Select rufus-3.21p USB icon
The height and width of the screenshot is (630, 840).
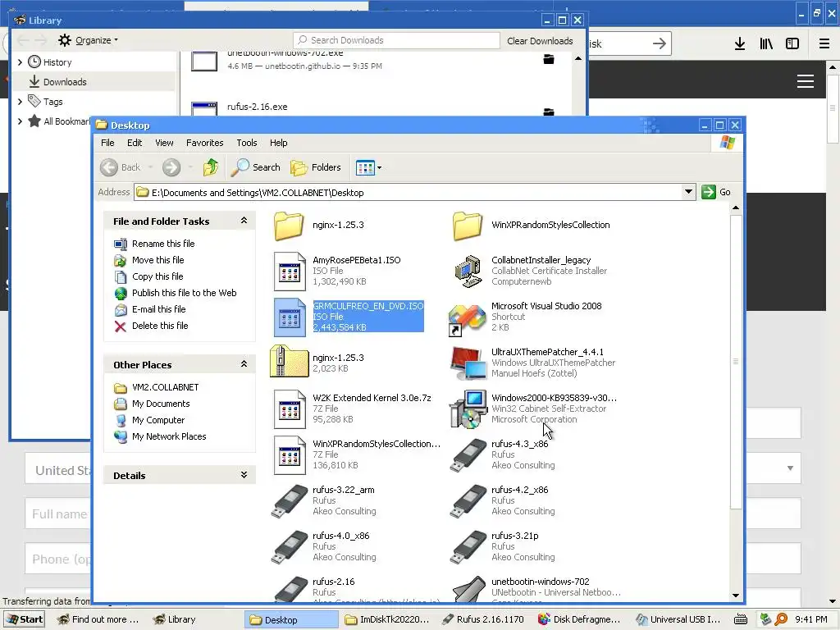(468, 547)
